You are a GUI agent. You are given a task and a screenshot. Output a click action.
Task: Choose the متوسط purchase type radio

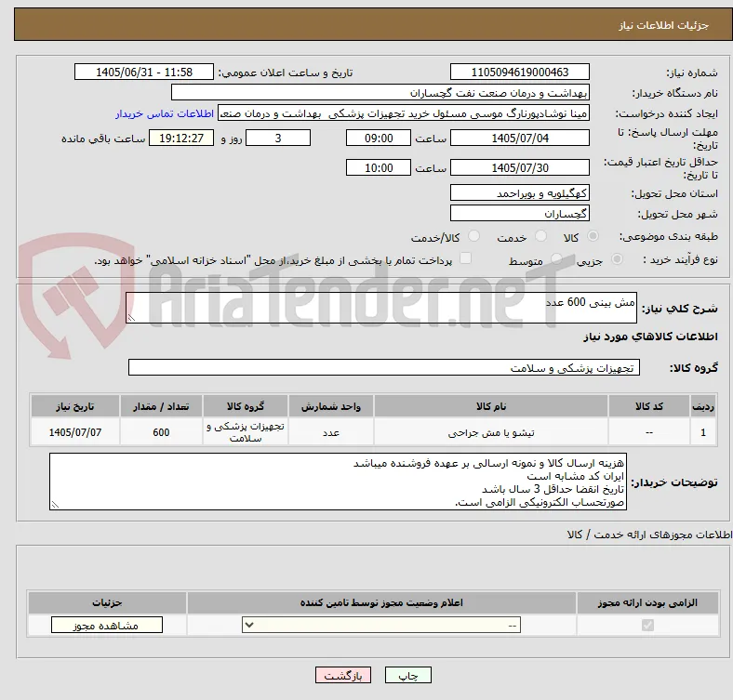click(556, 258)
